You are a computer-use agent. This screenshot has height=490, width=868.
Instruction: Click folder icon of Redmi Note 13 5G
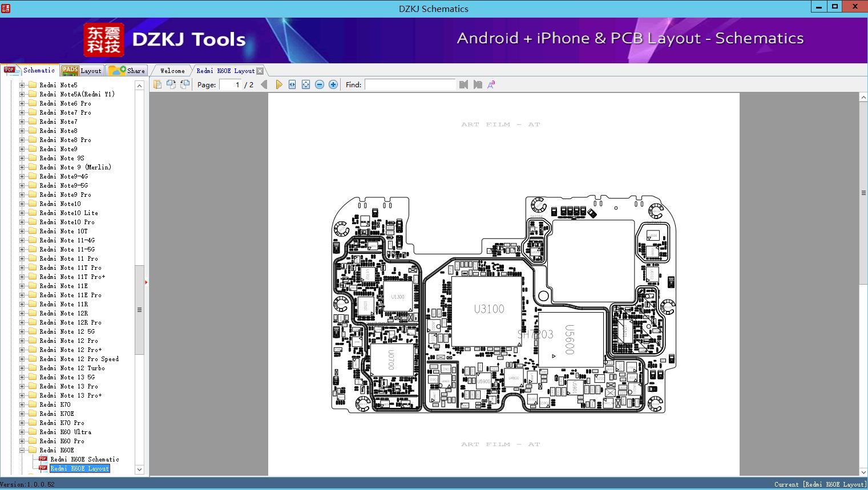point(33,377)
